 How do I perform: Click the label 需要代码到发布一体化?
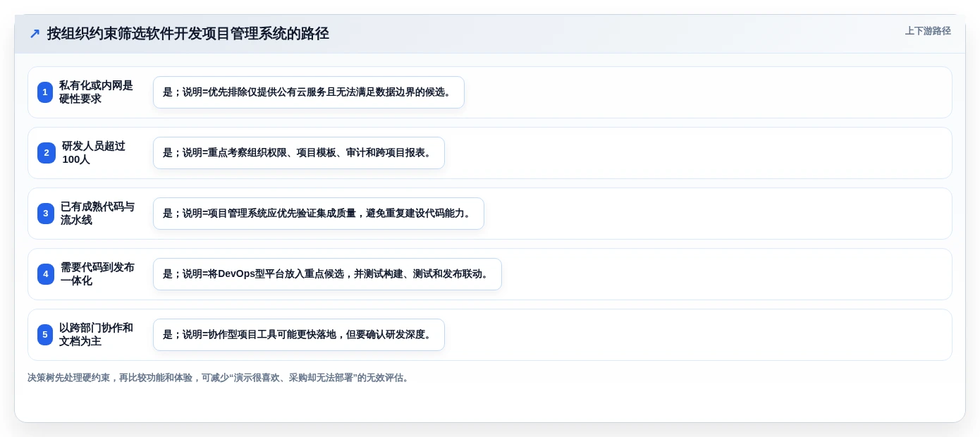tap(97, 274)
